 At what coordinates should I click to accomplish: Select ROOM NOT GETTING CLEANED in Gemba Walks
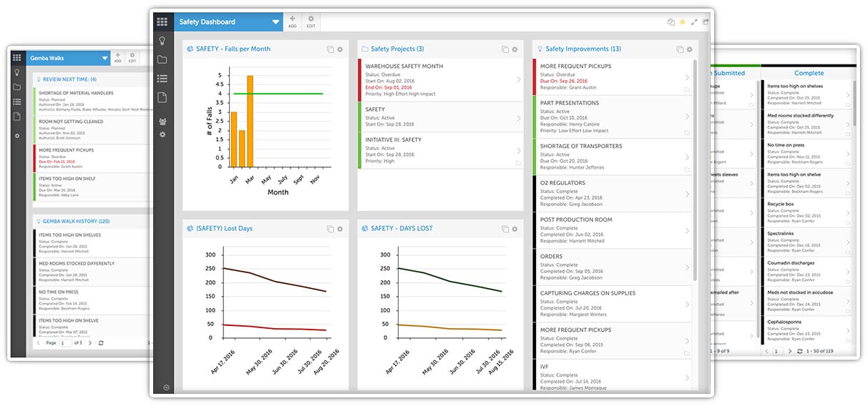pos(92,129)
